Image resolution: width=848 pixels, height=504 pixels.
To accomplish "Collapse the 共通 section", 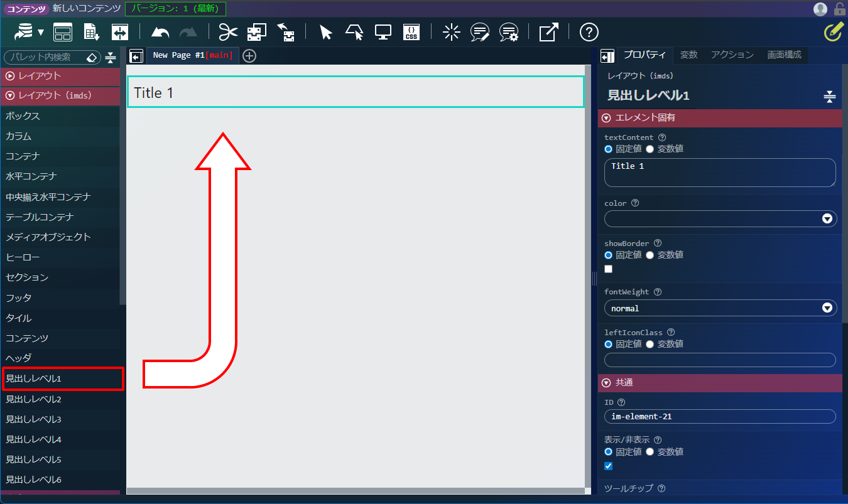I will tap(720, 382).
